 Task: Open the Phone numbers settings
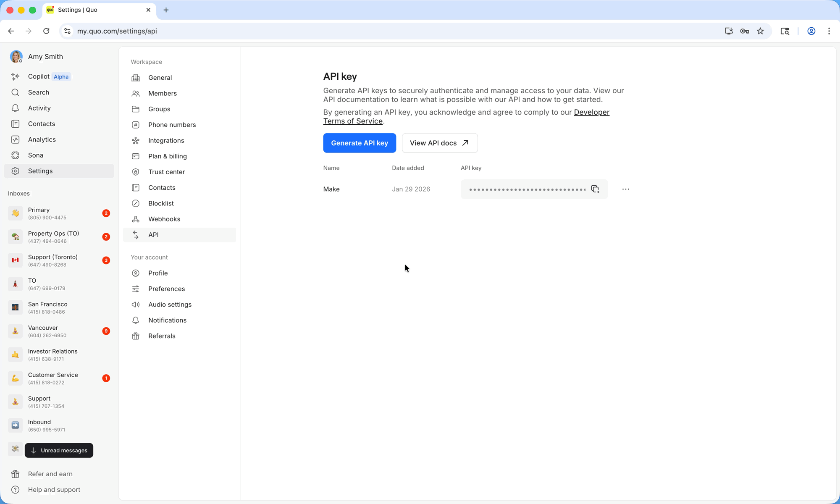(172, 124)
